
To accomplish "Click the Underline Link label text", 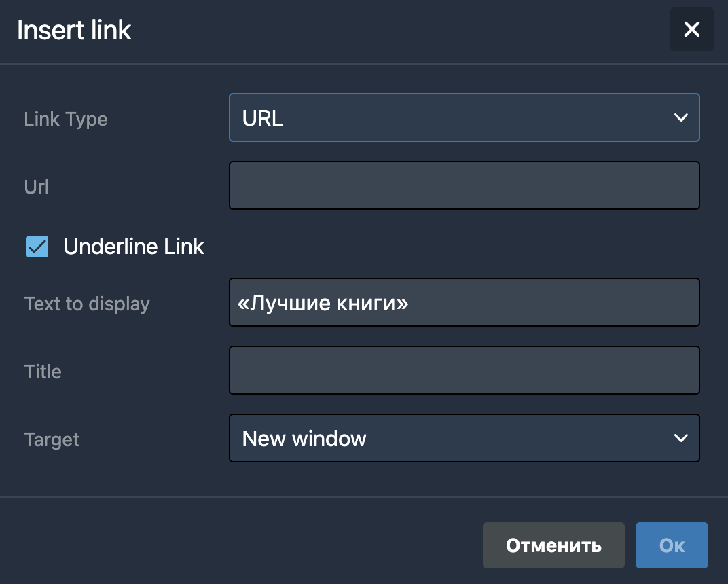I will point(134,246).
